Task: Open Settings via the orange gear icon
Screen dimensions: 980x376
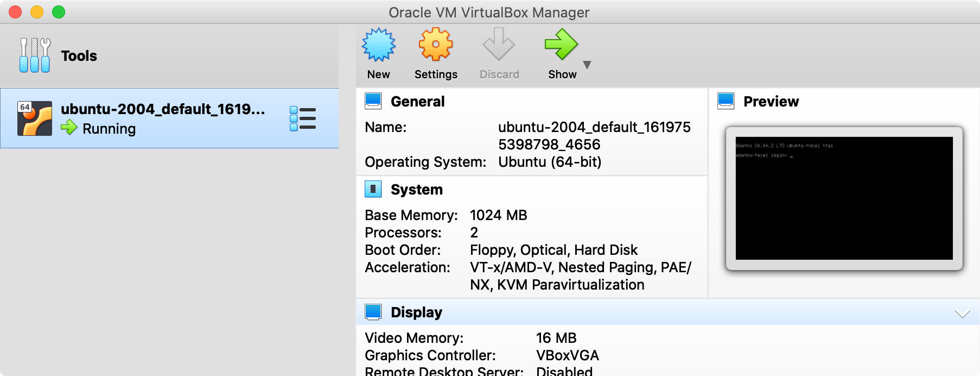Action: (435, 45)
